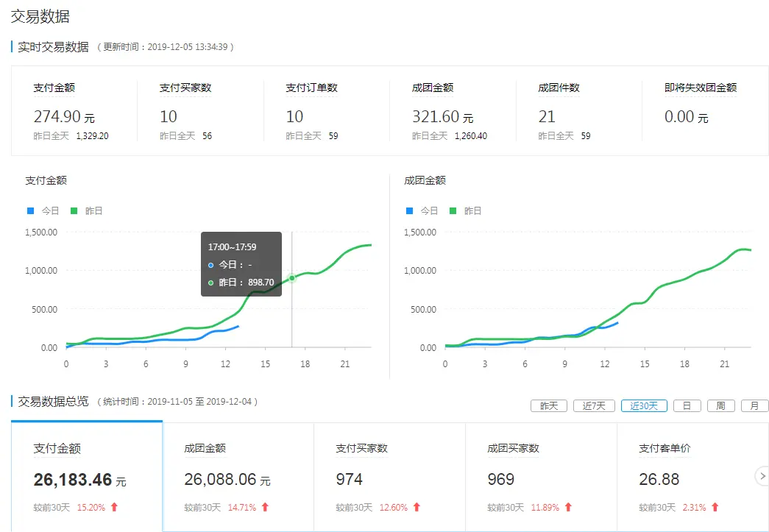Hide the 昨日 series in 成团金额 chart
The width and height of the screenshot is (769, 532).
point(465,210)
